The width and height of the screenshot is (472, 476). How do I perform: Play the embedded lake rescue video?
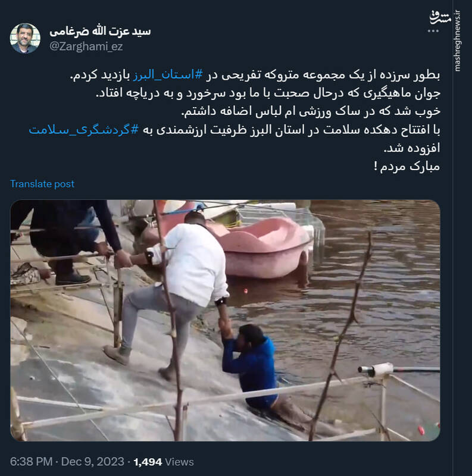click(x=225, y=320)
